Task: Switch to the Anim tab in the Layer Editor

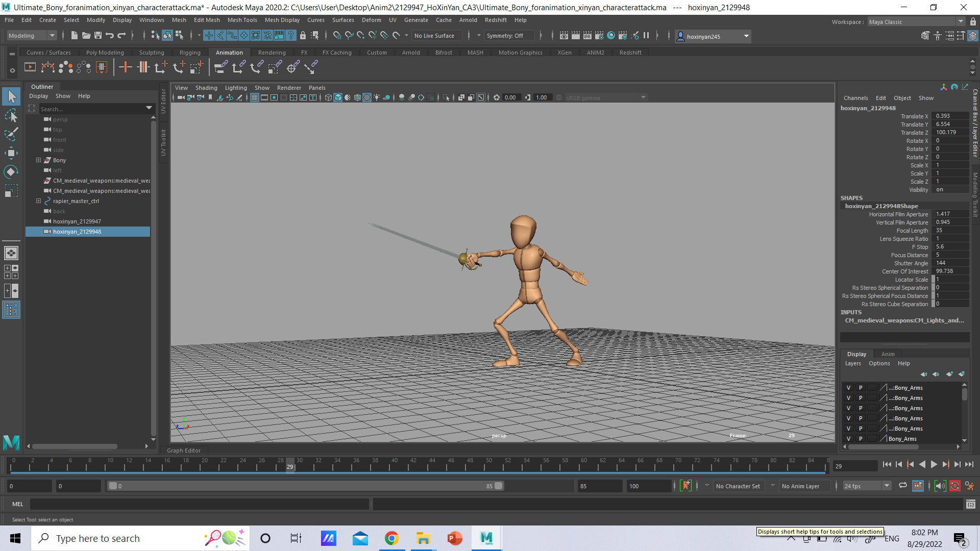Action: pyautogui.click(x=888, y=354)
